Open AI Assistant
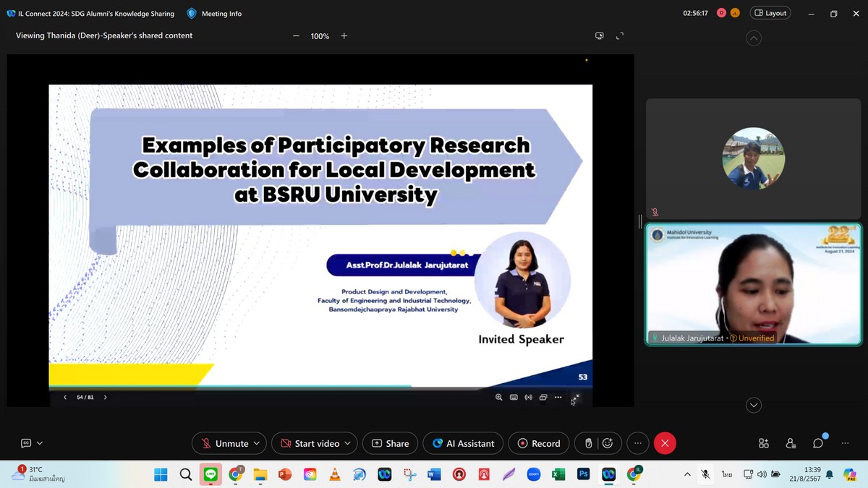868x488 pixels. point(463,443)
